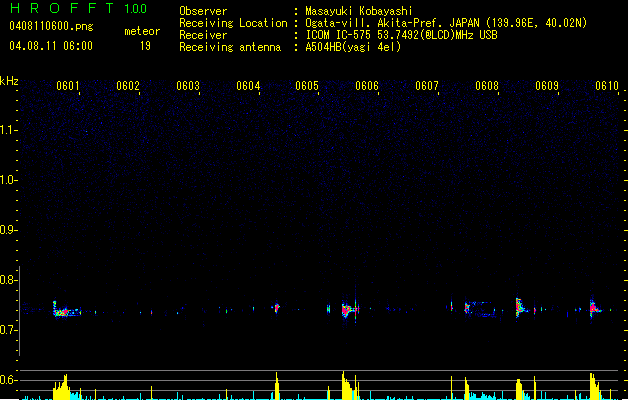The width and height of the screenshot is (629, 400).
Task: Click the yellow power peak near 0606
Action: (x=347, y=386)
